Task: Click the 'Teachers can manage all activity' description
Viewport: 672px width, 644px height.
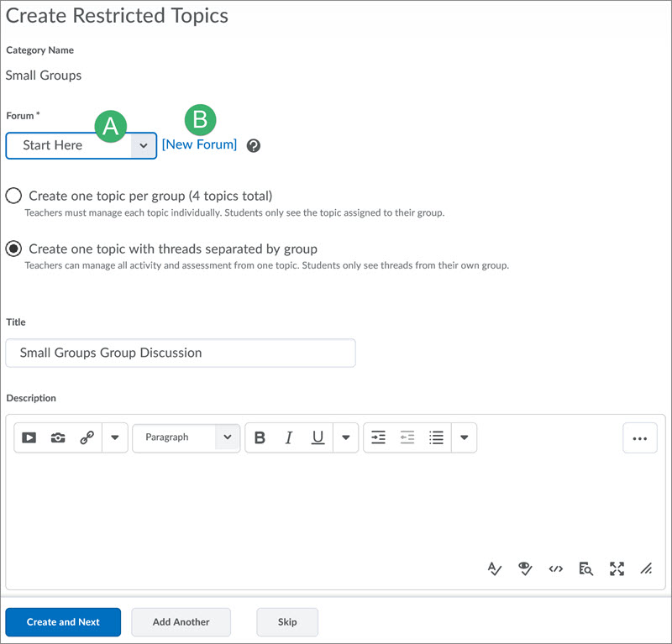Action: click(x=266, y=265)
